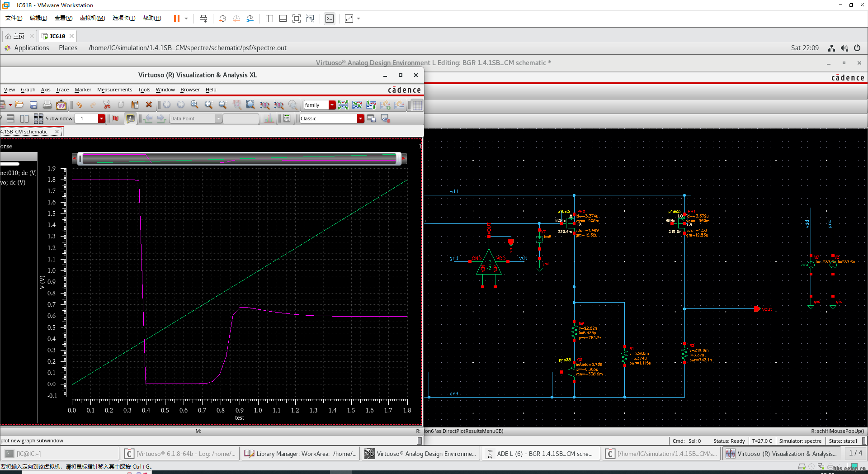Open the power menu icon
The image size is (868, 474).
(857, 48)
